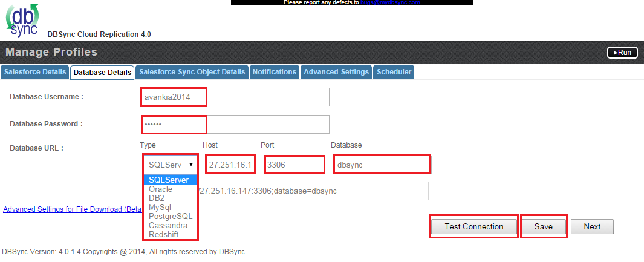The width and height of the screenshot is (644, 262).
Task: Choose Cassandra from the type list
Action: [x=168, y=225]
